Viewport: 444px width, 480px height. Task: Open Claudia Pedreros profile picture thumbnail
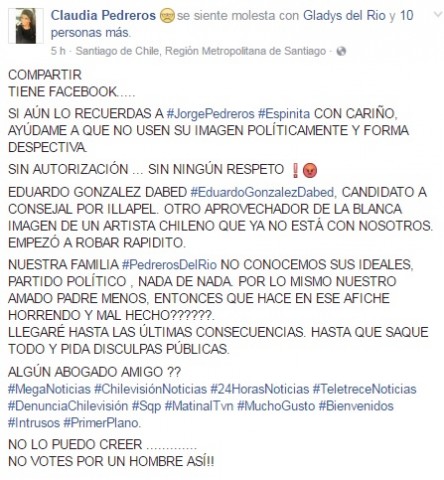26,26
